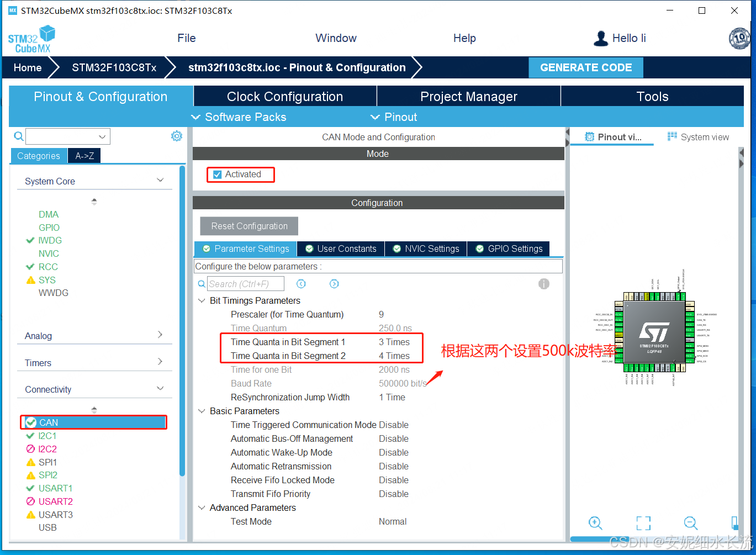Switch to the Clock Configuration tab
756x555 pixels.
tap(284, 96)
